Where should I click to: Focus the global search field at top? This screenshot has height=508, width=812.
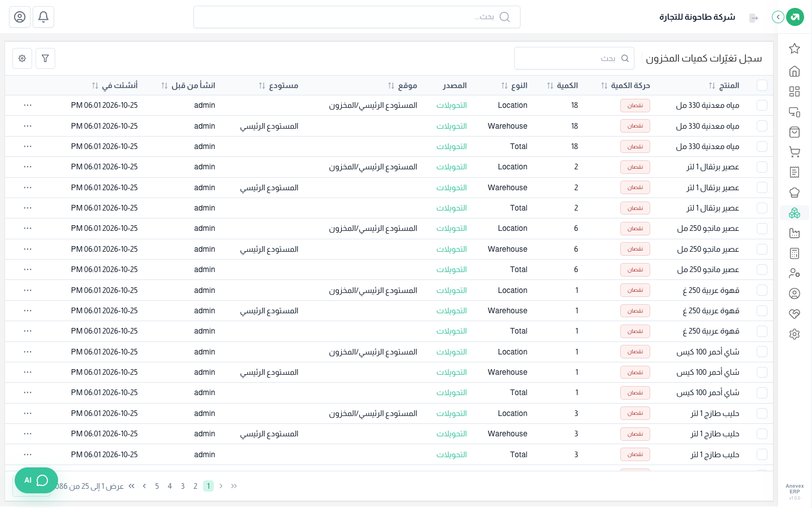tap(357, 17)
